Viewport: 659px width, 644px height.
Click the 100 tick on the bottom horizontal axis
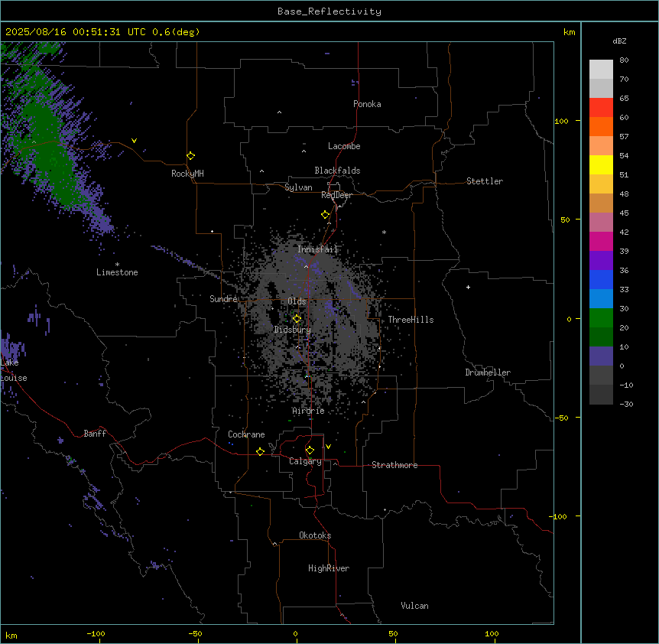(x=492, y=633)
